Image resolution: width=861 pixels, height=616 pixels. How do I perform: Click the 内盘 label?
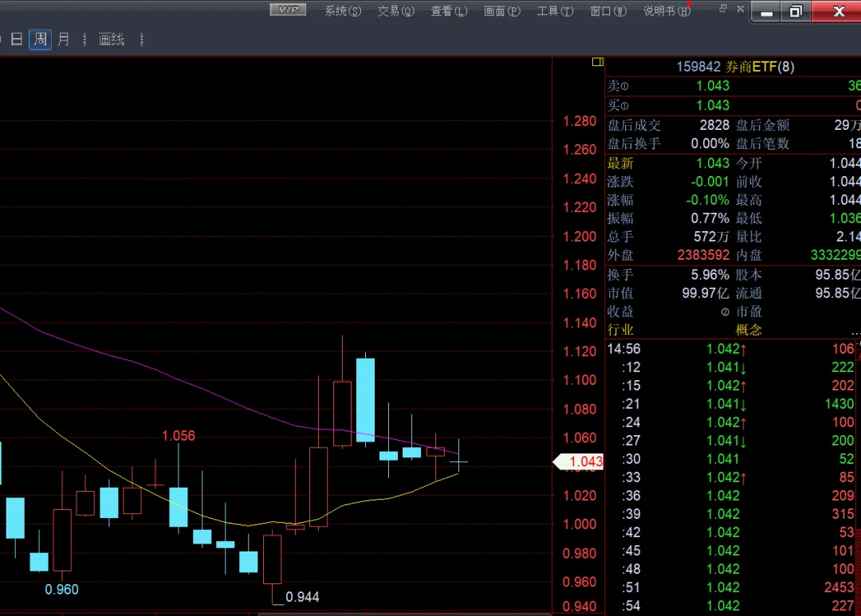749,255
